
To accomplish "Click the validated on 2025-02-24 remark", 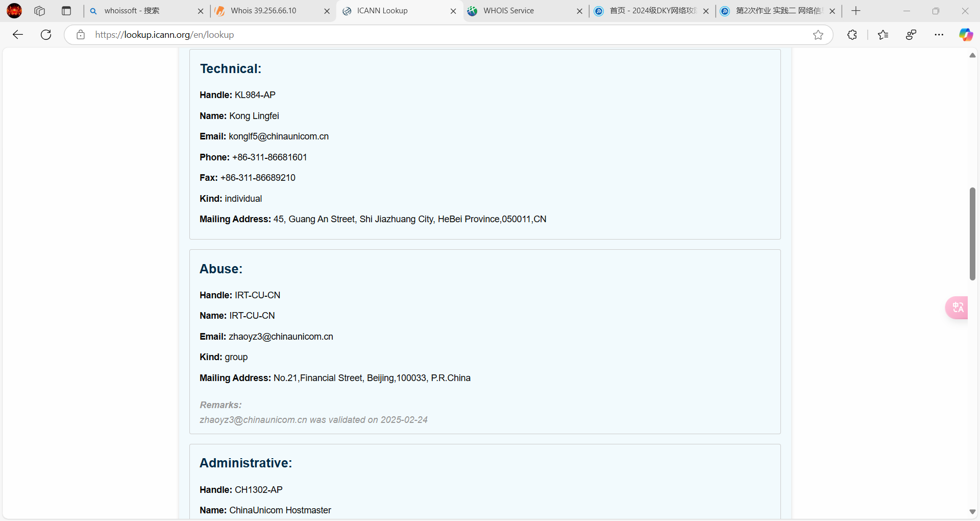I will [314, 420].
